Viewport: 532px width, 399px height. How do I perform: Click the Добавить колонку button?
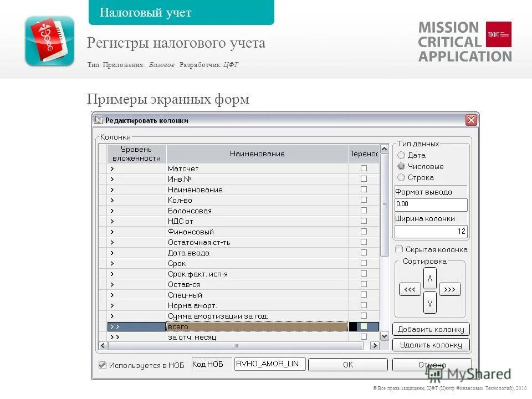coord(431,329)
